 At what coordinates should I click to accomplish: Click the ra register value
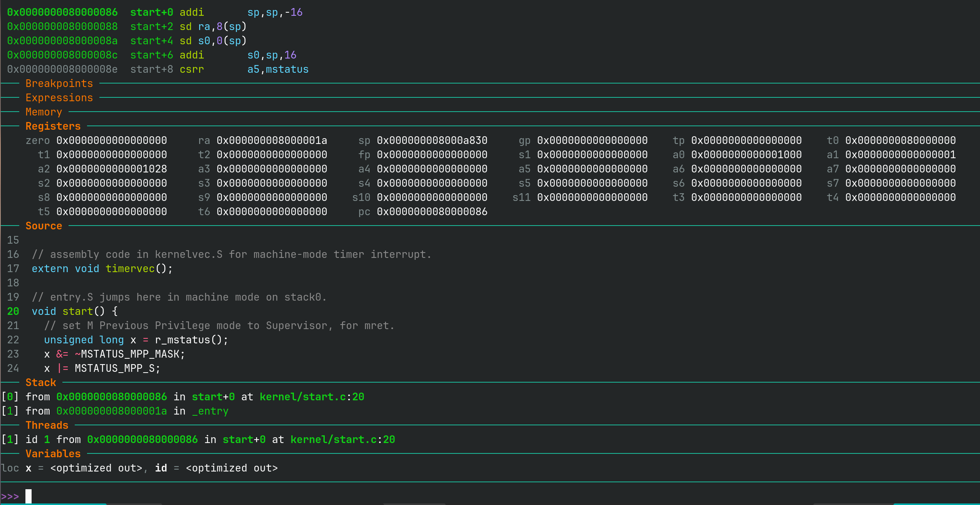point(272,140)
